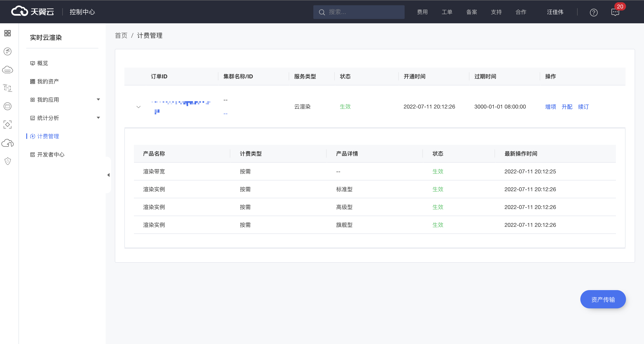644x344 pixels.
Task: Click 控制中心 header link
Action: pyautogui.click(x=82, y=12)
